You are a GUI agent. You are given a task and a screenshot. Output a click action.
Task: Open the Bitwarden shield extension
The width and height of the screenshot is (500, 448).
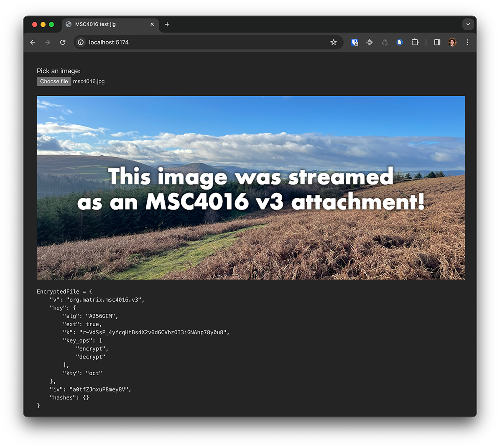(355, 42)
